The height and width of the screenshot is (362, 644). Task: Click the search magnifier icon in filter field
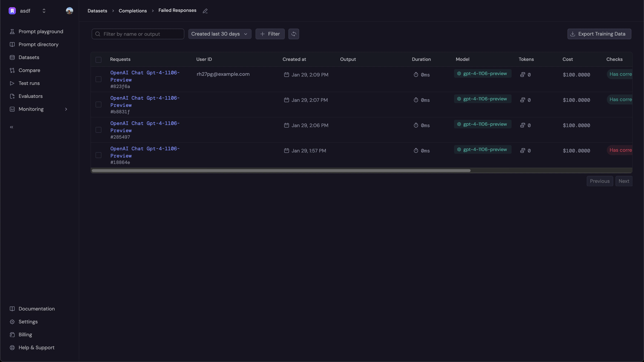coord(98,34)
